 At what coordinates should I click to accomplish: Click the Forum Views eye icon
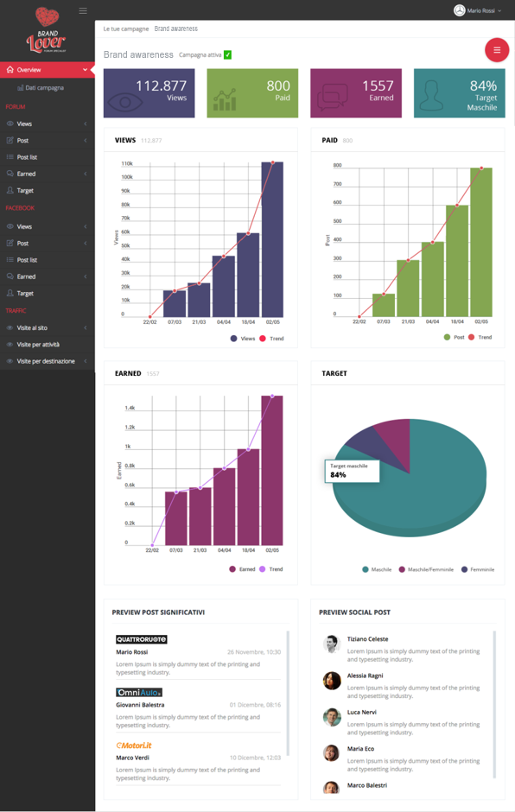click(x=10, y=124)
